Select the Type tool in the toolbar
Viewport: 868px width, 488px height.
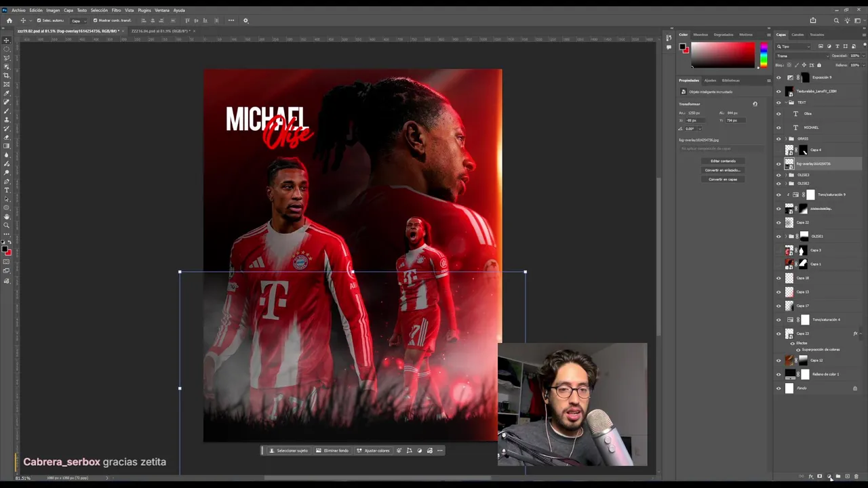point(7,190)
